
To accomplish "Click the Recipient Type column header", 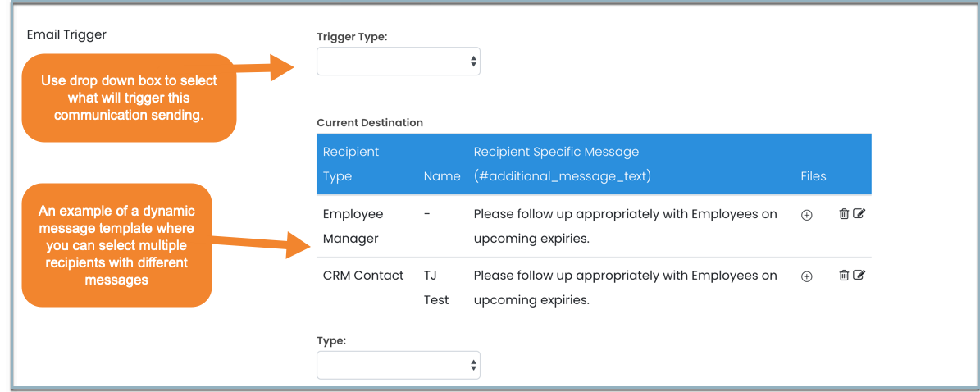I will pyautogui.click(x=351, y=164).
